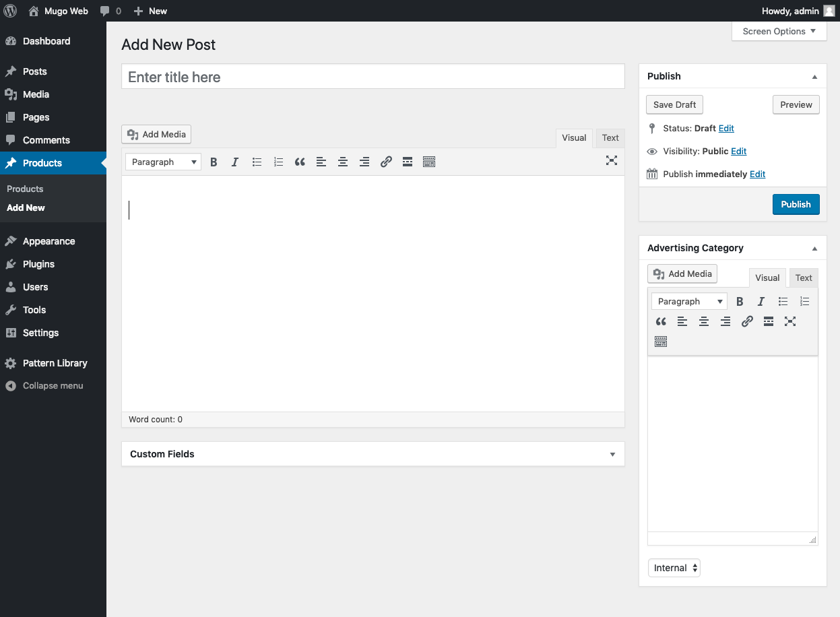Insert link in main editor toolbar
Screen dimensions: 840x617
tap(386, 162)
